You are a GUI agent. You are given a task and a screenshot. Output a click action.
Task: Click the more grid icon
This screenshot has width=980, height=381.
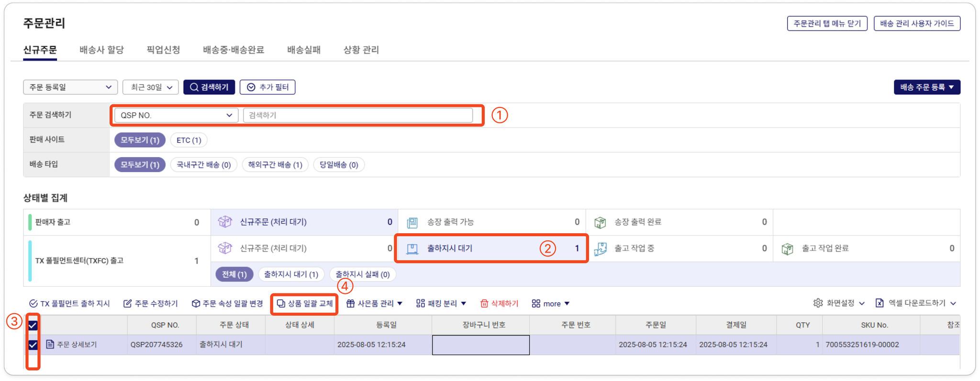click(536, 304)
